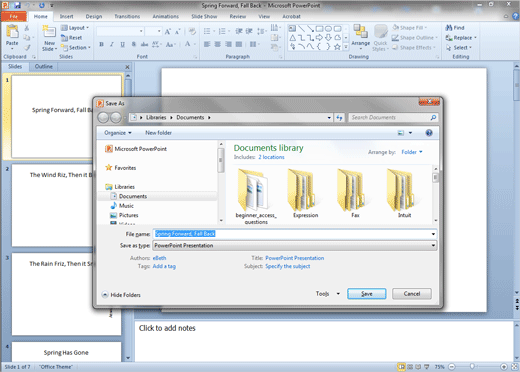Click the Add a tag link

164,266
